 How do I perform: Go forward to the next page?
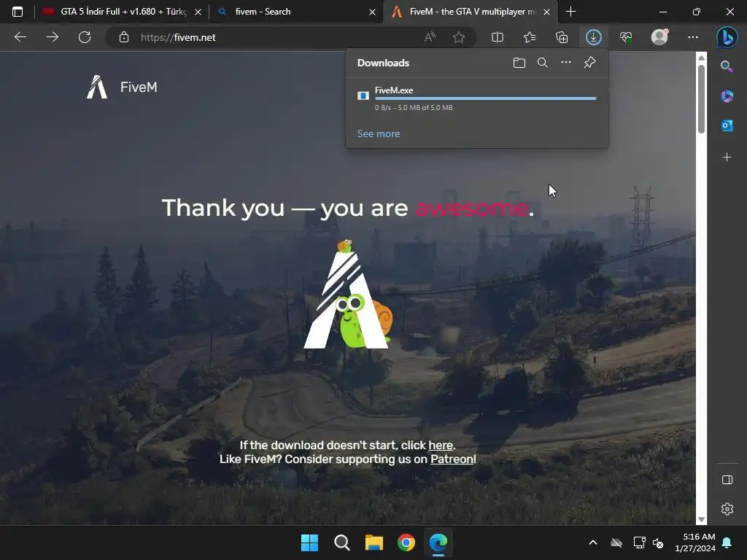pos(53,37)
